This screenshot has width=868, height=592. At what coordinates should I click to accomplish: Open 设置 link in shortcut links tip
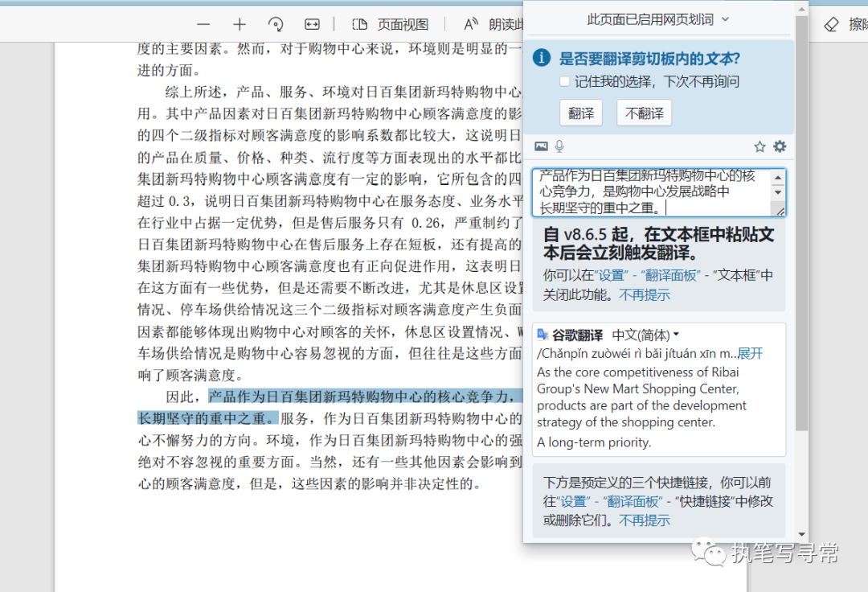coord(574,501)
